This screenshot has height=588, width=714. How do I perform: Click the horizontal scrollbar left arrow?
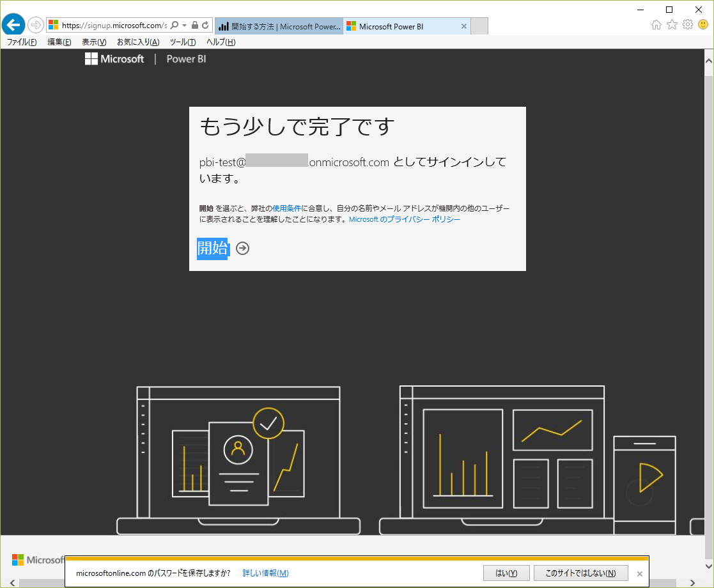pyautogui.click(x=12, y=583)
